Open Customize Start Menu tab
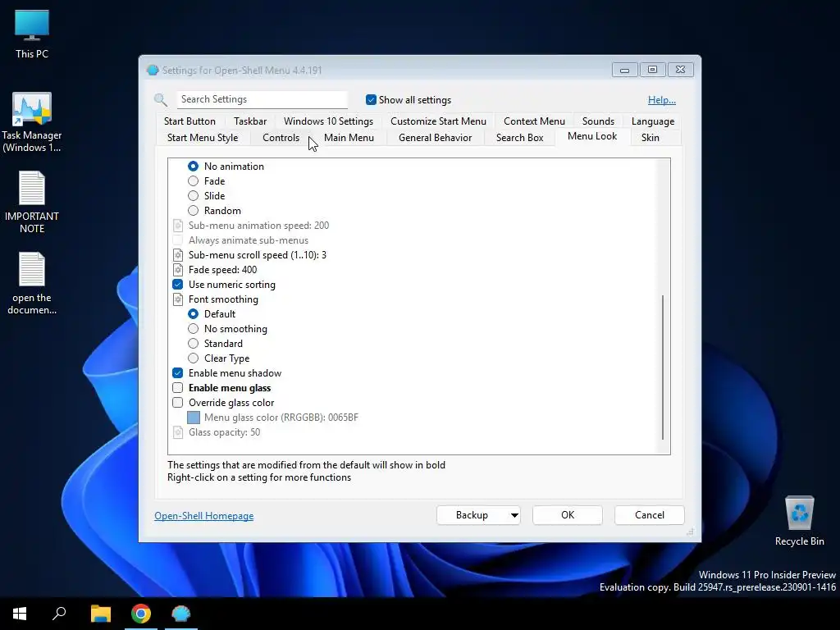This screenshot has height=630, width=840. [x=438, y=121]
